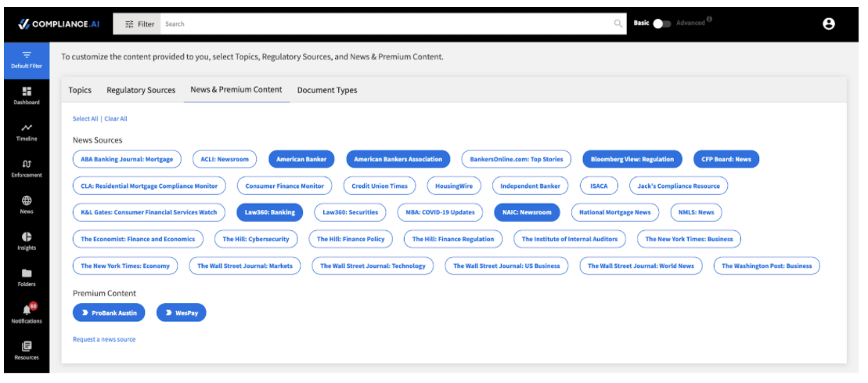868x383 pixels.
Task: Toggle Basic to Advanced search switch
Action: 661,23
